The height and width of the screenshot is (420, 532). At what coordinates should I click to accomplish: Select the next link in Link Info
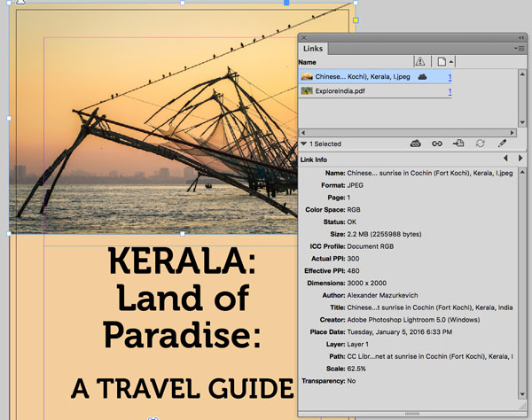pos(520,158)
